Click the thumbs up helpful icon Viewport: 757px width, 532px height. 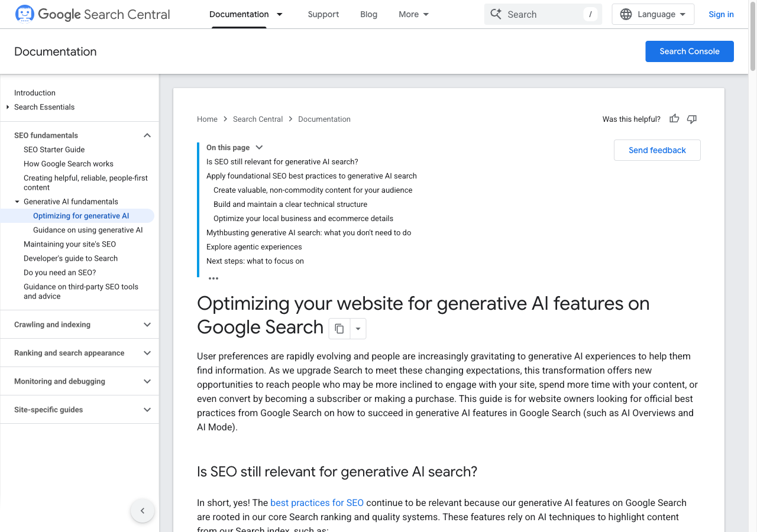(x=674, y=119)
